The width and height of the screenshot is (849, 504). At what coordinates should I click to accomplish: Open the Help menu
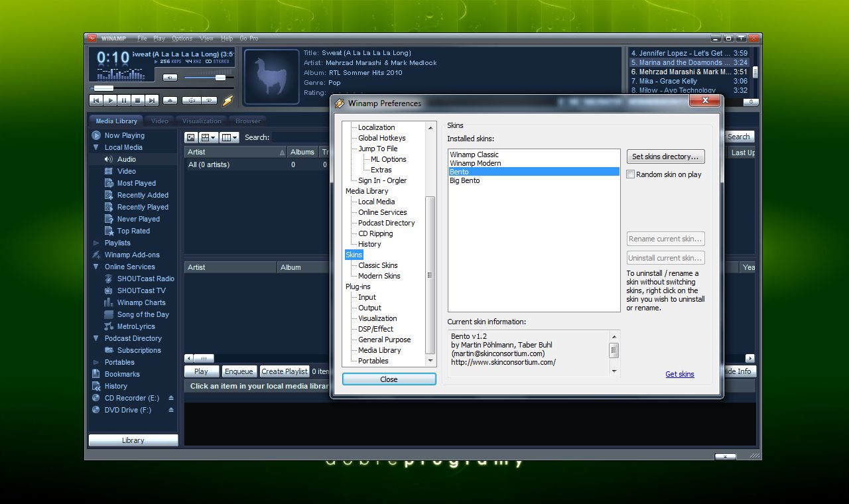pos(227,38)
